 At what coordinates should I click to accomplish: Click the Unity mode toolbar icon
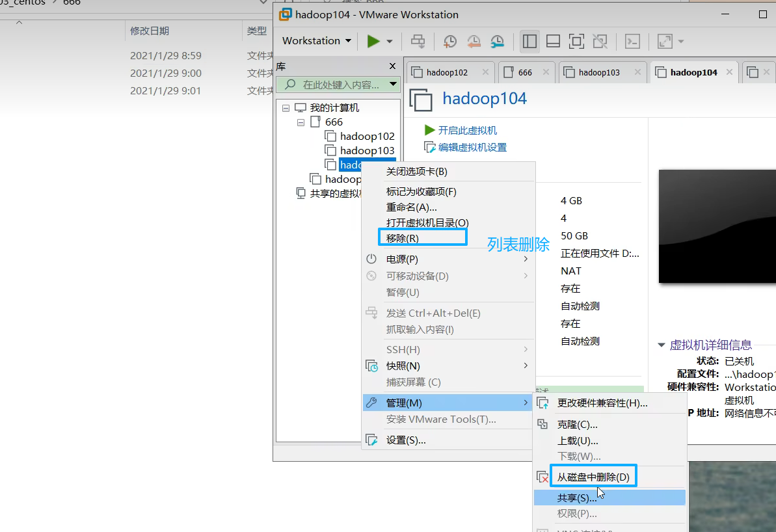click(x=600, y=41)
